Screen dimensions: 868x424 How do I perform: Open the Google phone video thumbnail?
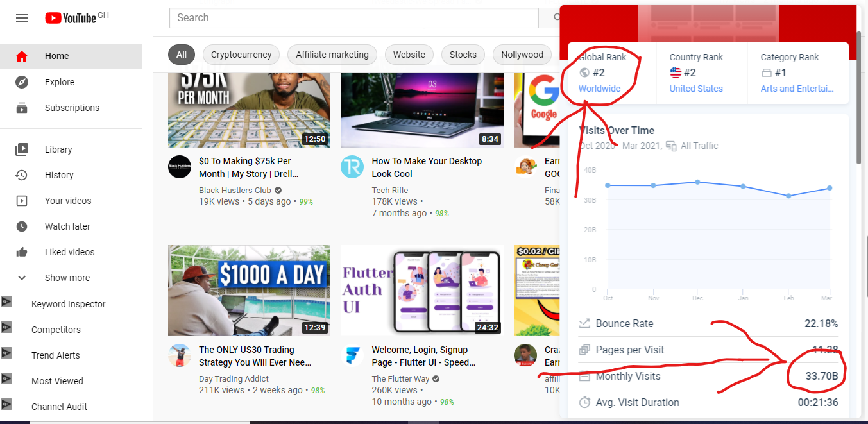pos(537,110)
